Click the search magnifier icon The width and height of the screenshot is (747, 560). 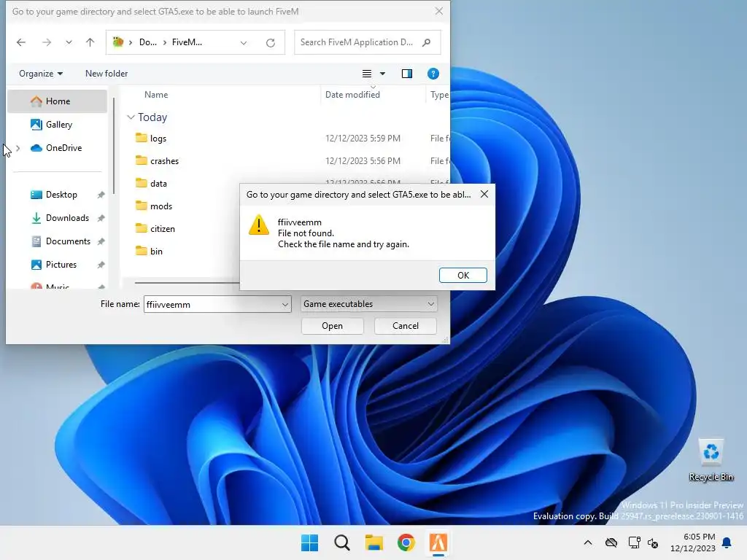426,42
